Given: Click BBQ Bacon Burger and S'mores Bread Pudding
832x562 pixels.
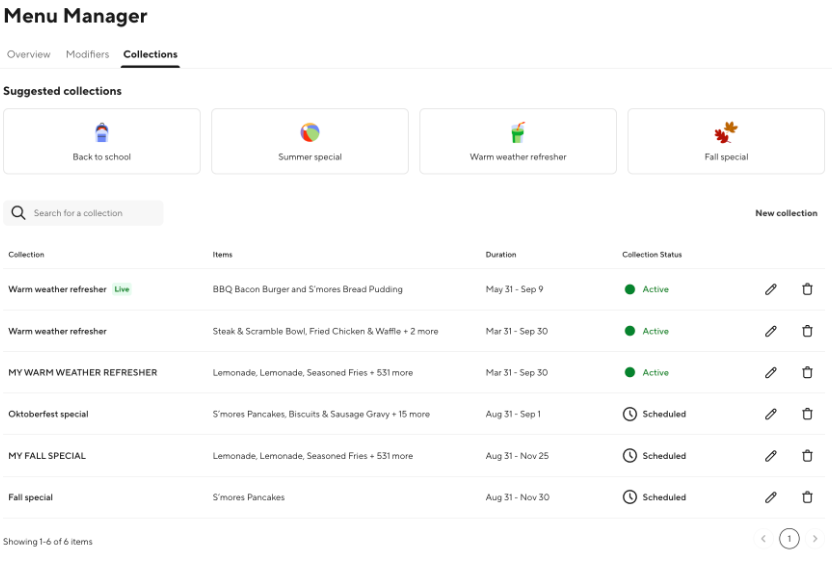Looking at the screenshot, I should click(x=308, y=289).
